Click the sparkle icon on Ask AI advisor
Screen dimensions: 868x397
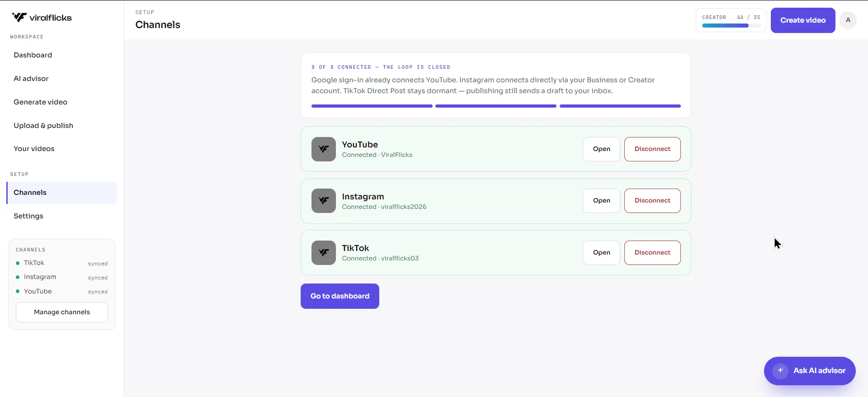point(780,371)
